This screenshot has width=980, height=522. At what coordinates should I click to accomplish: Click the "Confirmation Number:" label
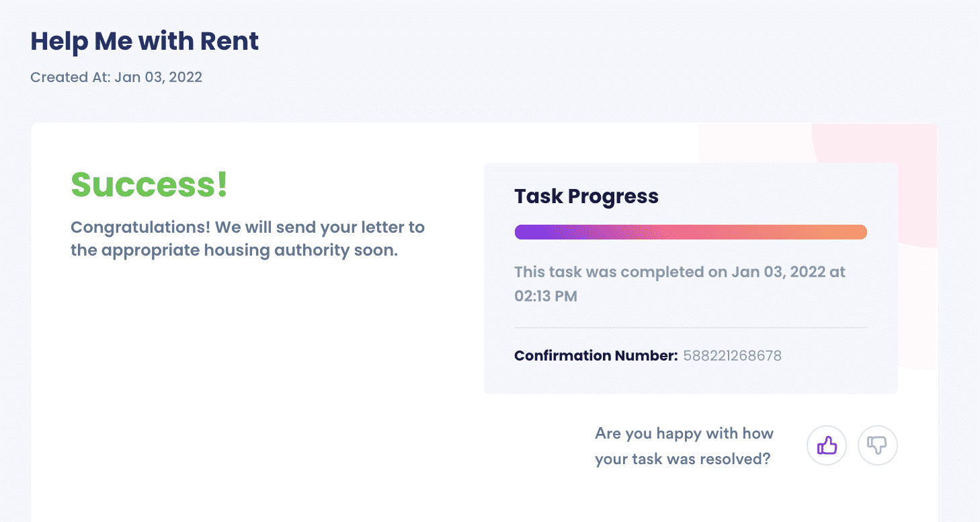(596, 356)
